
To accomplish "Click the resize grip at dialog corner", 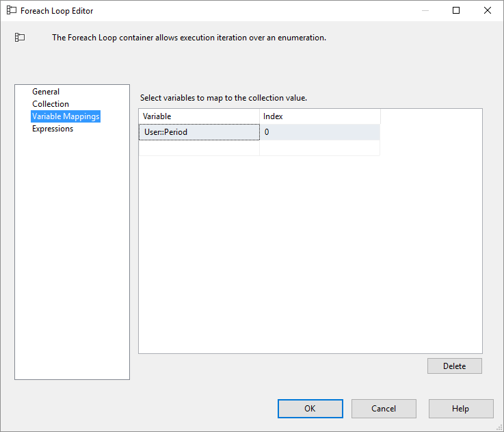I will tap(499, 427).
